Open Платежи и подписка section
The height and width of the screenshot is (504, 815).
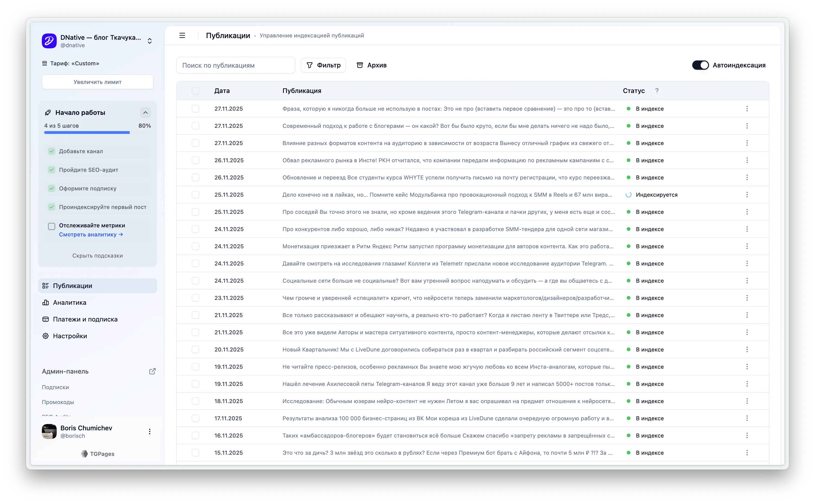85,319
